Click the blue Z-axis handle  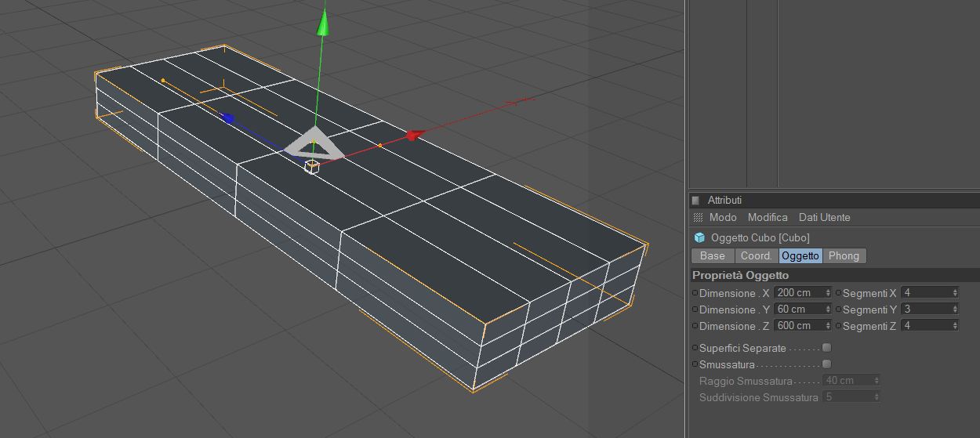[228, 118]
